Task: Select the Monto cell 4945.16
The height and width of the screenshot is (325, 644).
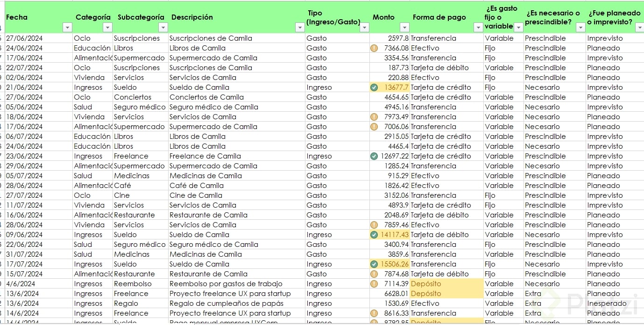Action: click(389, 107)
